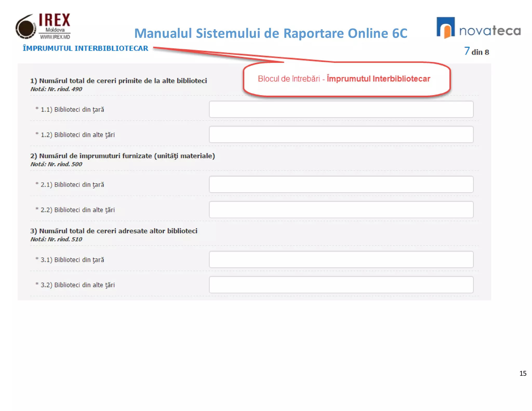Click the input field for 2.1) Biblioteci din țară
532x411 pixels.
(x=341, y=184)
